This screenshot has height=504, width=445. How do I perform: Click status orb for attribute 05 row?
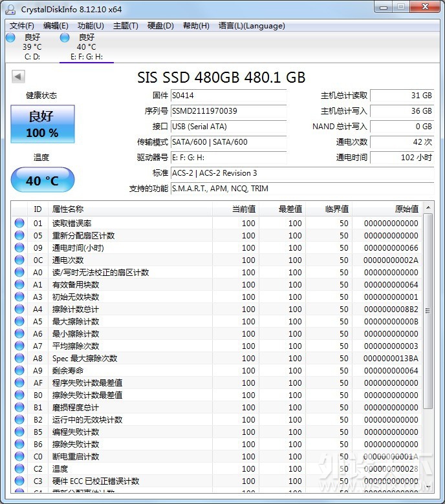19,235
